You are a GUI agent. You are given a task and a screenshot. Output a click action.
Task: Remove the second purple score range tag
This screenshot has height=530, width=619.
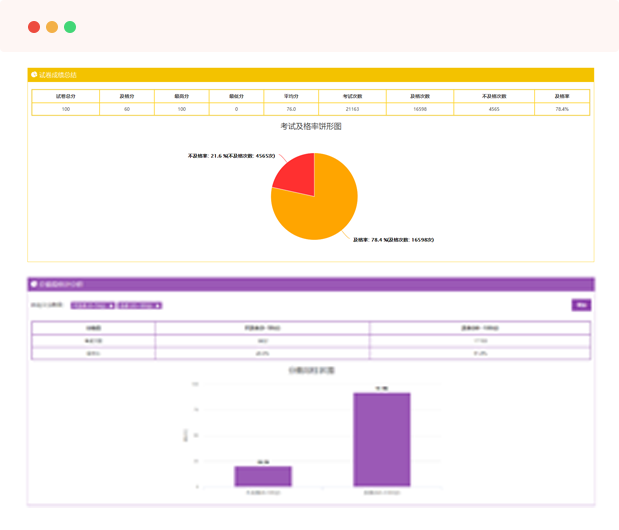point(158,305)
